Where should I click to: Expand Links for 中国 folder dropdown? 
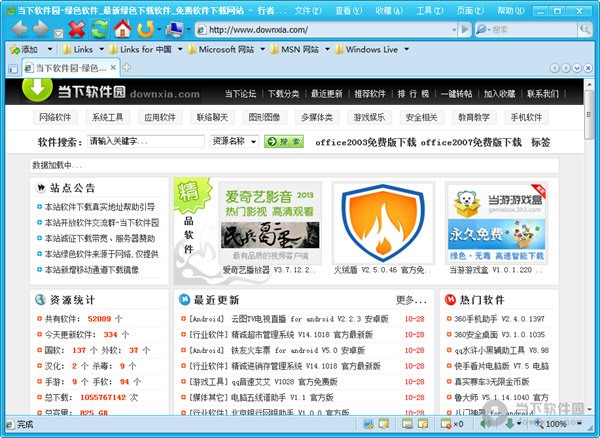click(180, 49)
